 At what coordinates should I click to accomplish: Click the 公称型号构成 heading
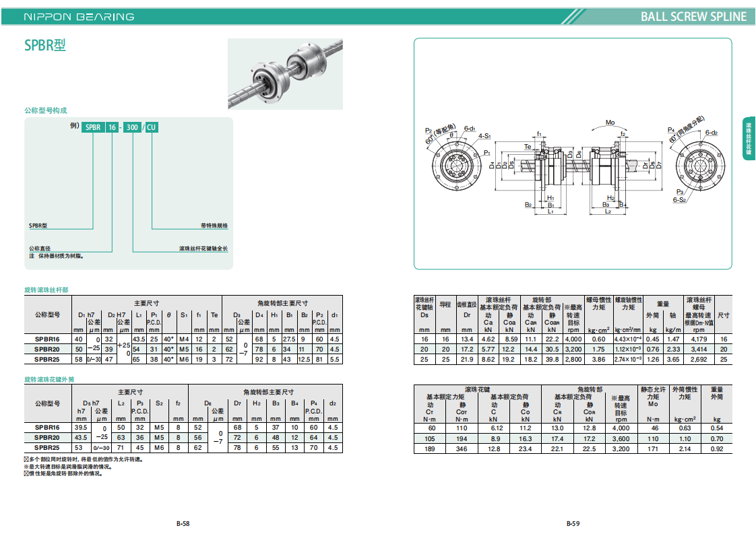(46, 110)
